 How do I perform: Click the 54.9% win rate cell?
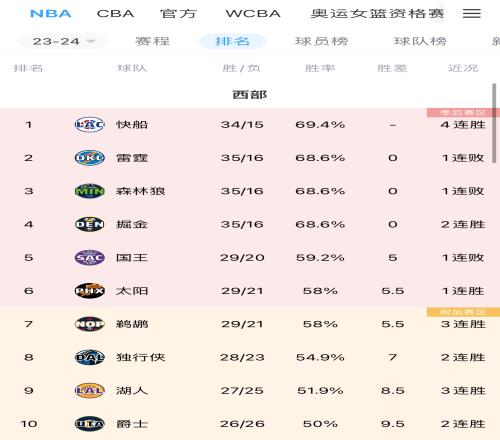(x=320, y=357)
